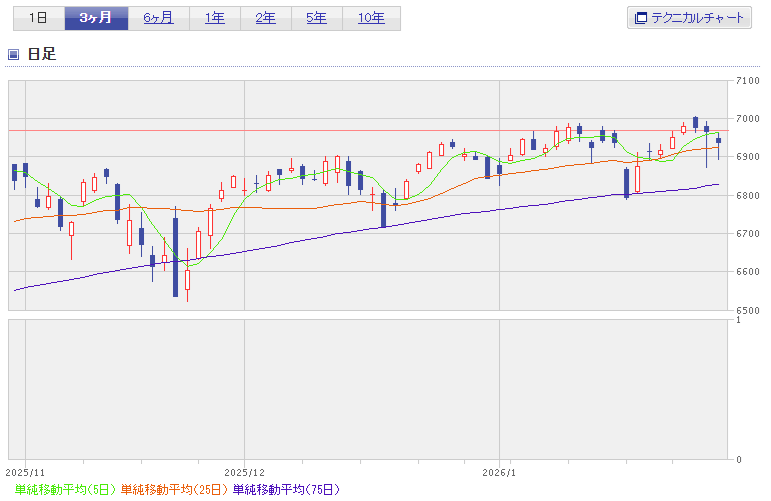Switch to the 6ヶ月 period tab
Screen dimensions: 771x501
158,18
